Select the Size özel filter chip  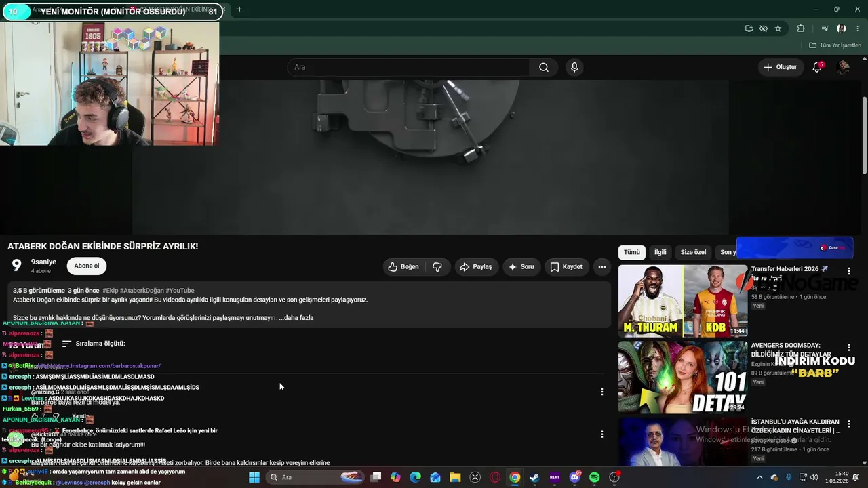[x=693, y=252]
